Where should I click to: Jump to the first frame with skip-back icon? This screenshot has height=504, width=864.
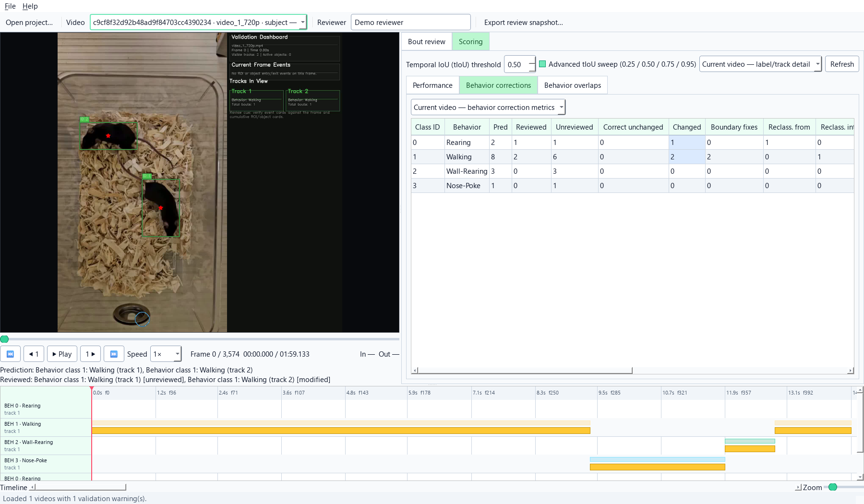(x=10, y=354)
